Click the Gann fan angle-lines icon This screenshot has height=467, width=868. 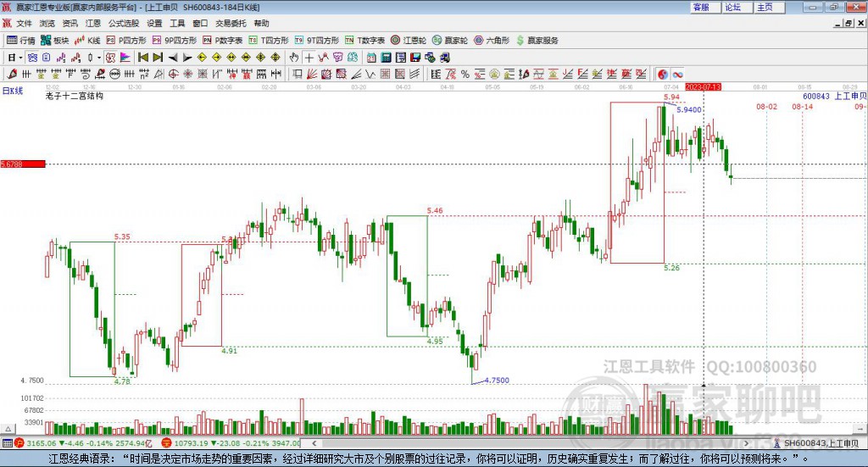(x=312, y=74)
